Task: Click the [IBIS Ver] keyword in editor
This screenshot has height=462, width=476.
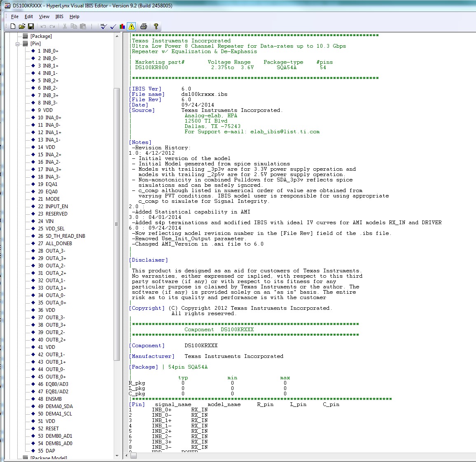Action: pos(145,89)
